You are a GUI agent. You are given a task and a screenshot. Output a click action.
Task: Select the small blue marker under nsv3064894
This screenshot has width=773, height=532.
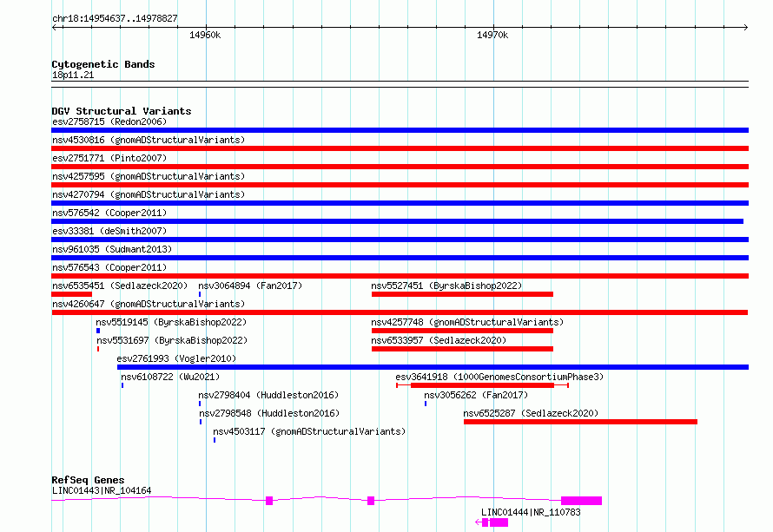tap(200, 294)
